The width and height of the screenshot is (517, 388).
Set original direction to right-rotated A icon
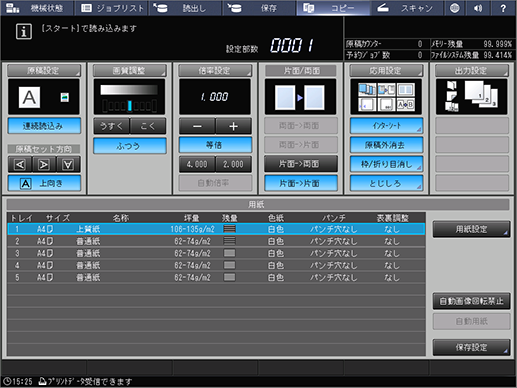[x=44, y=164]
